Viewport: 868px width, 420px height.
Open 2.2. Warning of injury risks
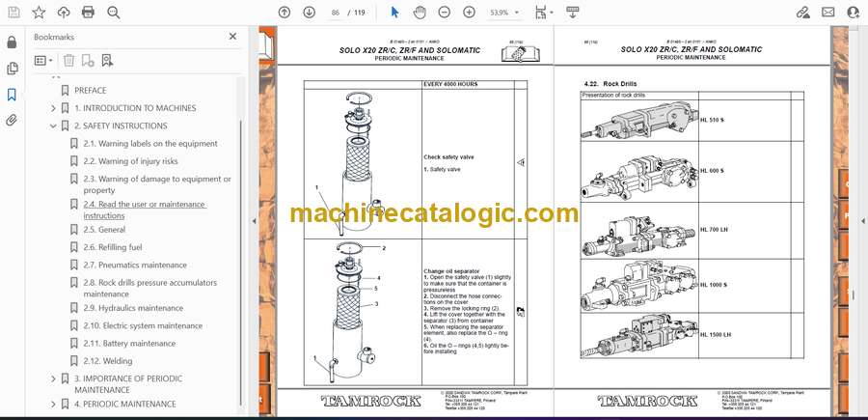tap(130, 161)
